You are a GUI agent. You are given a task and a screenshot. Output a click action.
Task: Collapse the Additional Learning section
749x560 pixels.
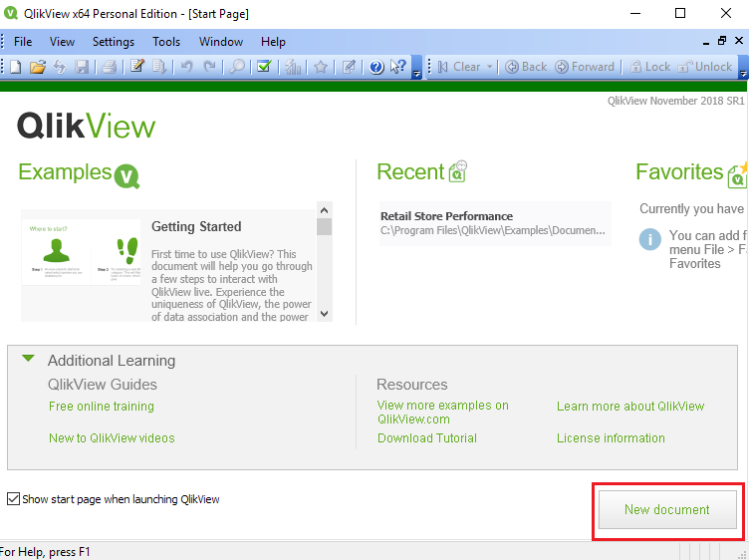(29, 359)
